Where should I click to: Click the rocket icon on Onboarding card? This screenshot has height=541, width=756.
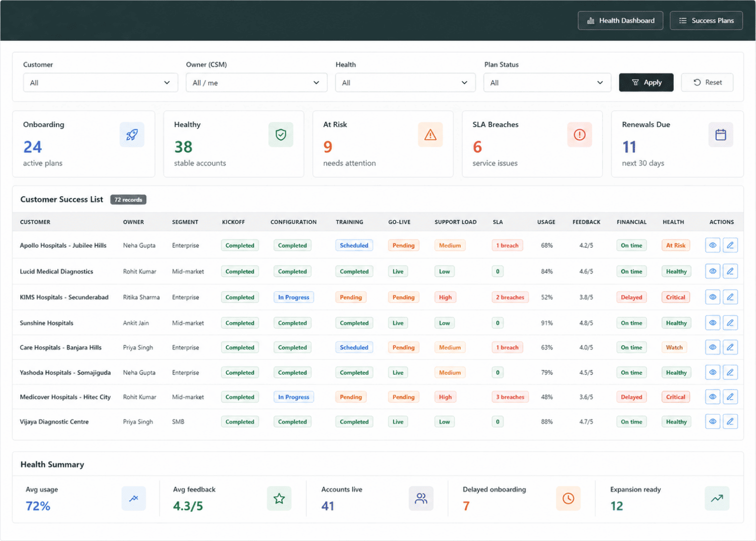[x=132, y=135]
